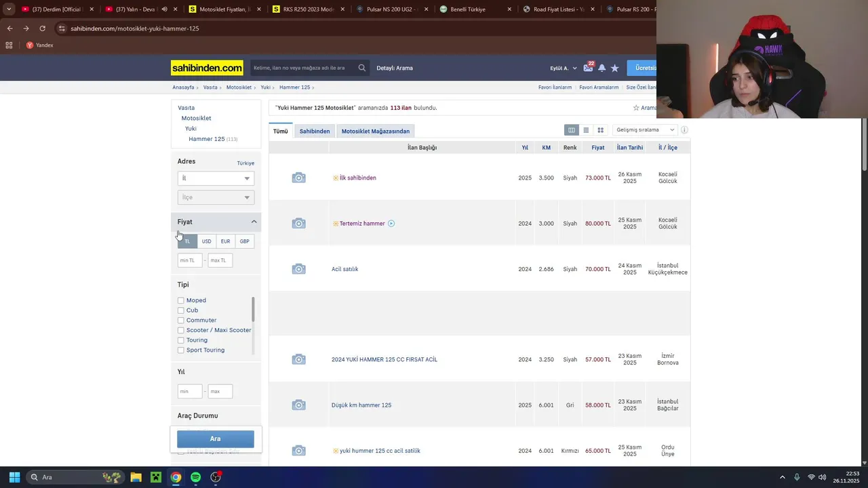Click the Ara search button in filters
Screen dimensions: 868x488
[216, 439]
